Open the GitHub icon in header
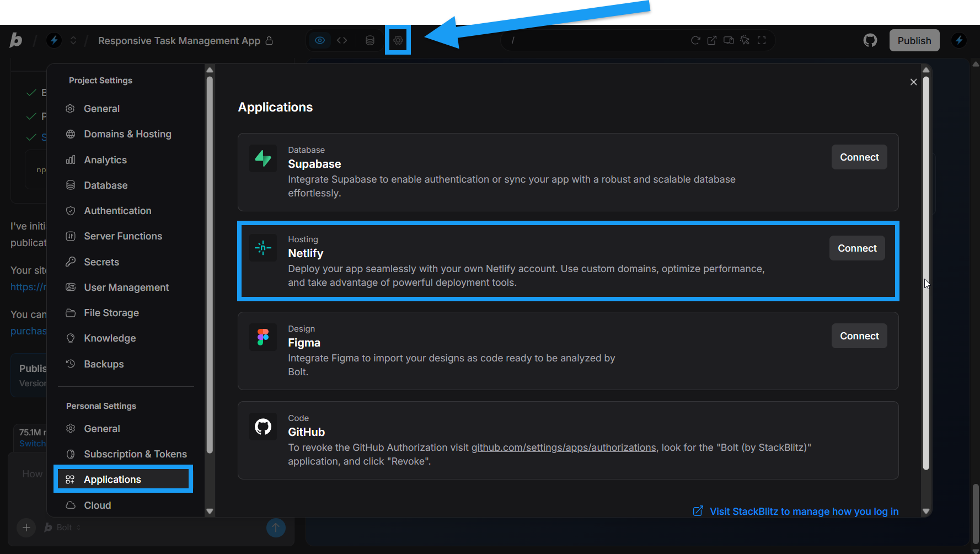Viewport: 980px width, 554px height. (x=870, y=40)
